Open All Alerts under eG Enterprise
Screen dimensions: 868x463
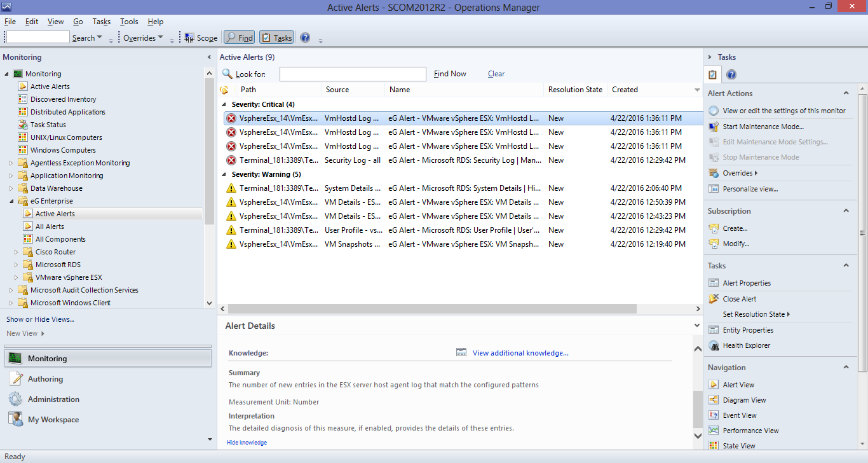(x=50, y=226)
